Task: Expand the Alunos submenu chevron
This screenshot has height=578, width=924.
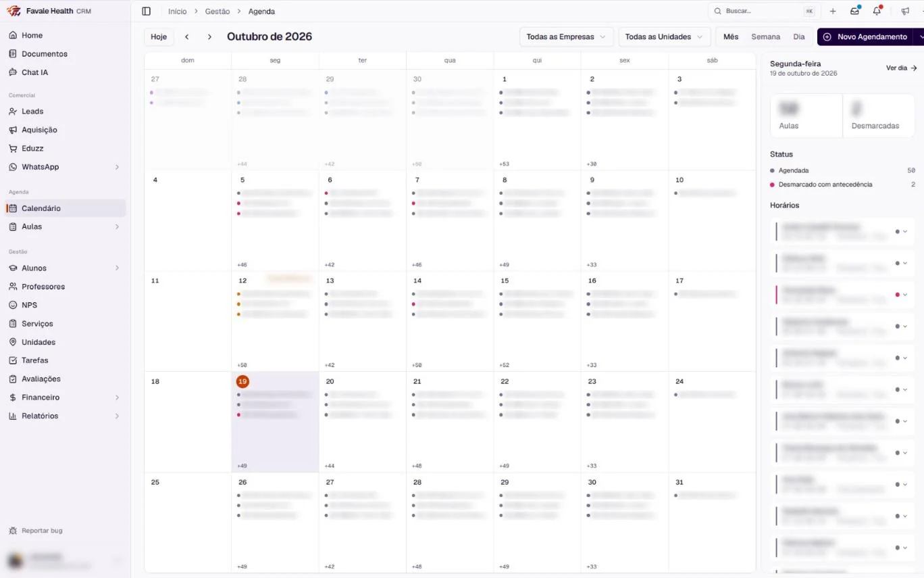Action: coord(117,268)
